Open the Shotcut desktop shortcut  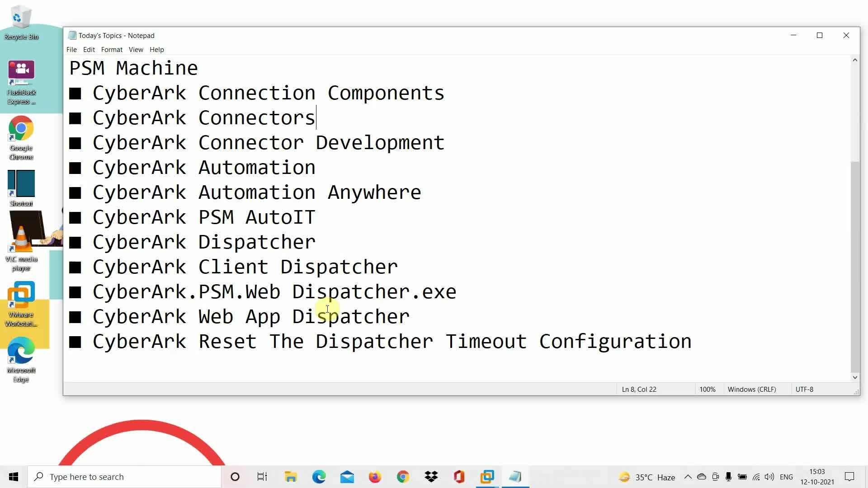[21, 188]
